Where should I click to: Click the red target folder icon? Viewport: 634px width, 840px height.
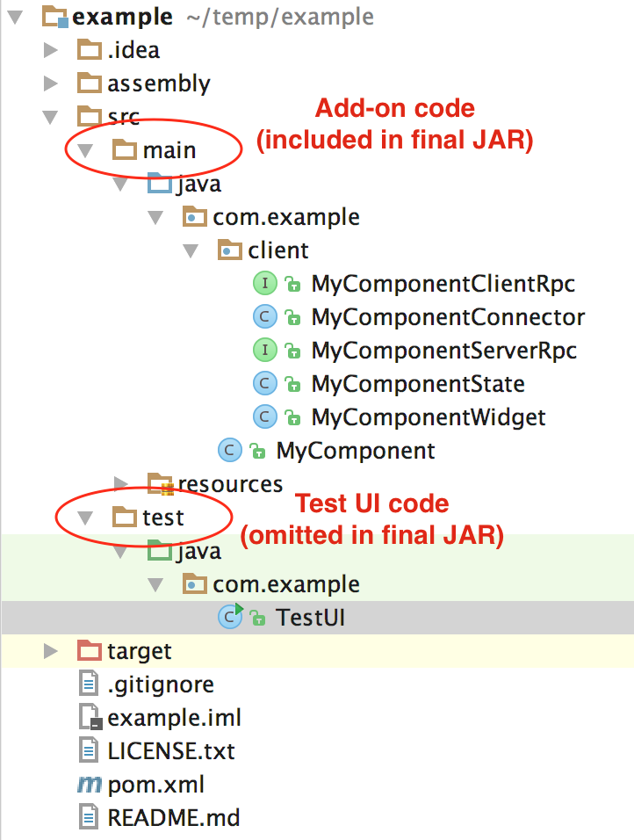click(89, 650)
